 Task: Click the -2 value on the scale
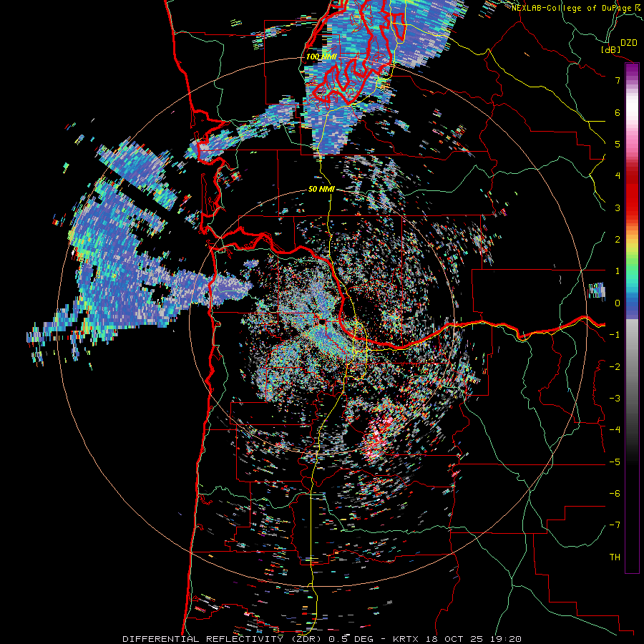point(615,367)
